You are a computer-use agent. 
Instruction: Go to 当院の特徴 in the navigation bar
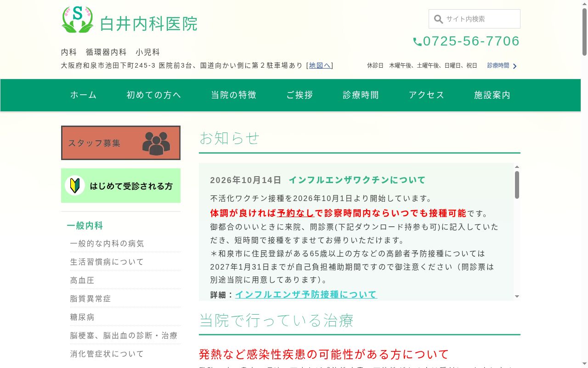click(233, 95)
